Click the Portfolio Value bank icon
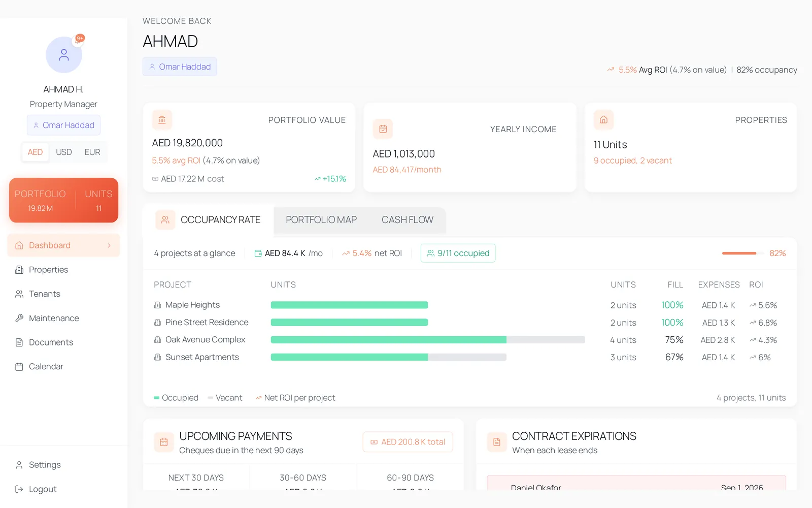 click(x=162, y=120)
